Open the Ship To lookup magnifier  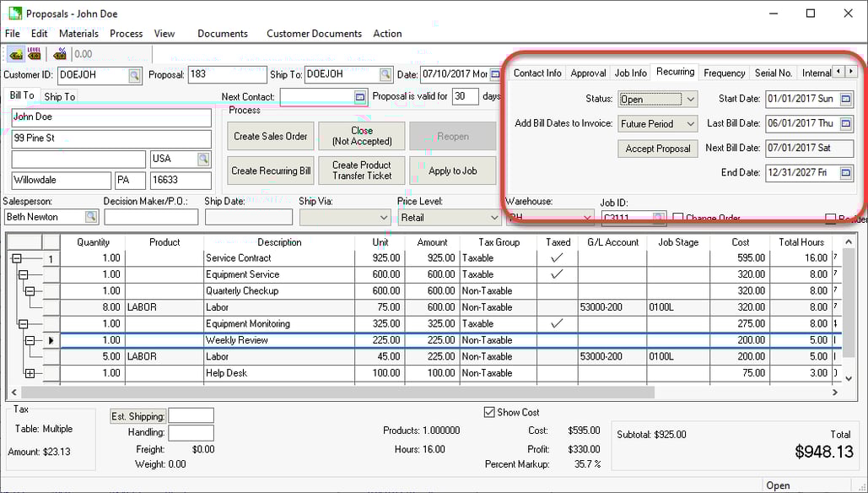pyautogui.click(x=385, y=74)
